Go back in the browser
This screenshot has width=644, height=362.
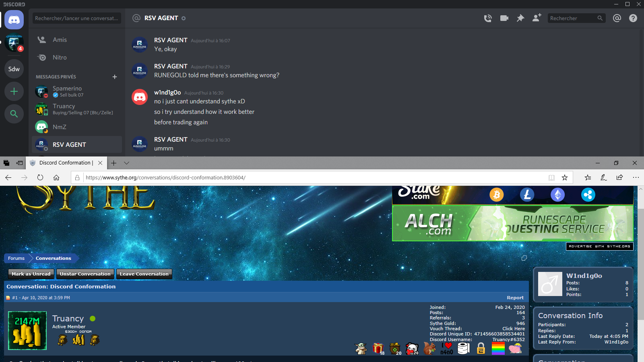tap(8, 177)
